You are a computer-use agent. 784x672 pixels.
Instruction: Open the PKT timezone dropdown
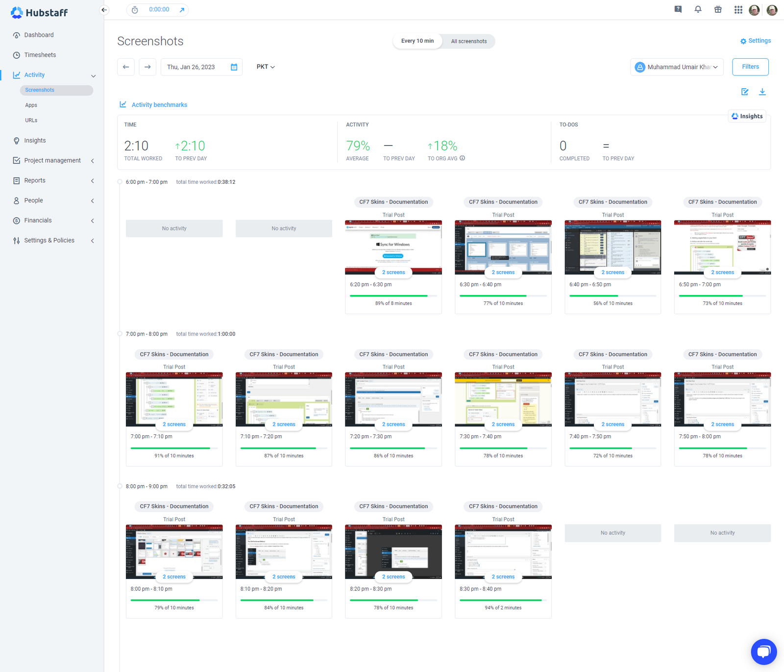tap(266, 67)
